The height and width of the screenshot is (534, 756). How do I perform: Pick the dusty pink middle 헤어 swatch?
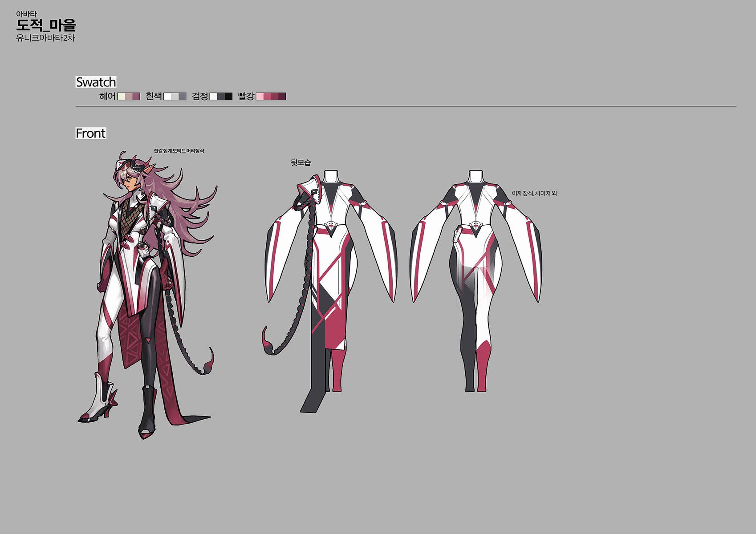tap(129, 96)
